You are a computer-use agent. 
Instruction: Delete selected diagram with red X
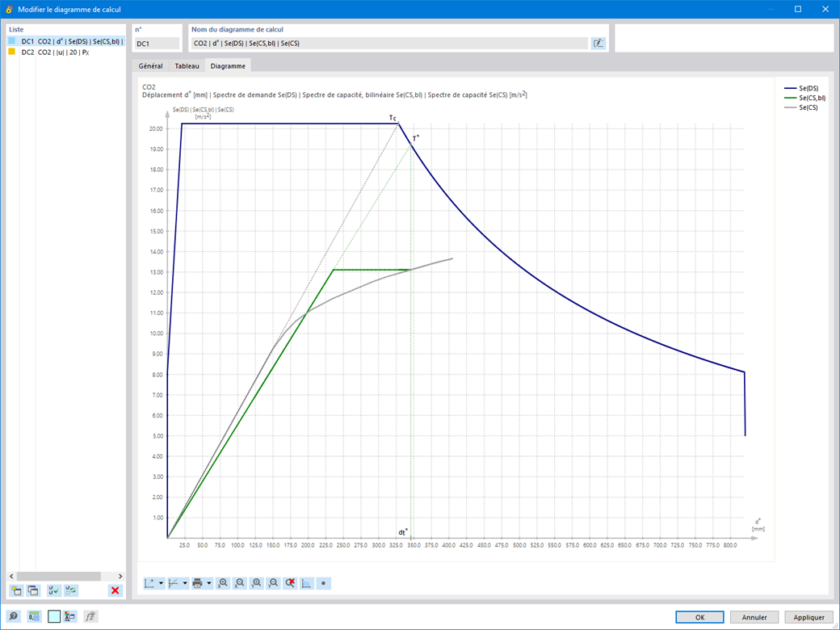(x=115, y=590)
